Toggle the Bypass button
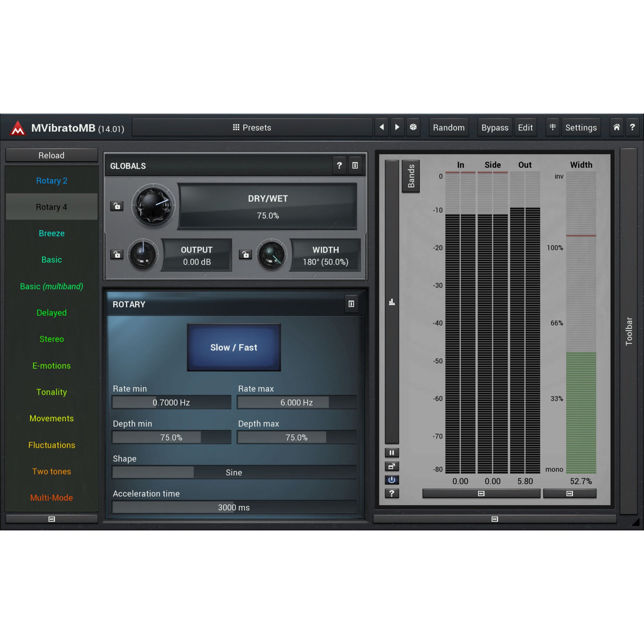 [x=495, y=127]
